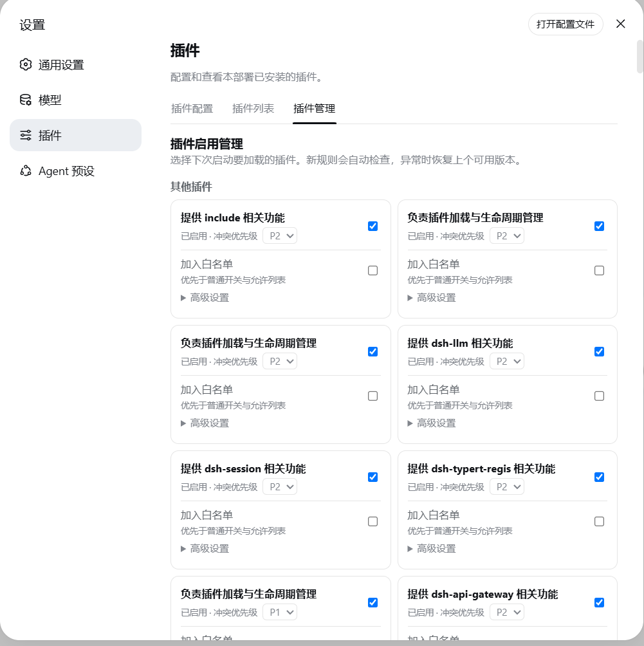The image size is (644, 646).
Task: Select the 插件 sliders icon in sidebar
Action: pyautogui.click(x=26, y=135)
